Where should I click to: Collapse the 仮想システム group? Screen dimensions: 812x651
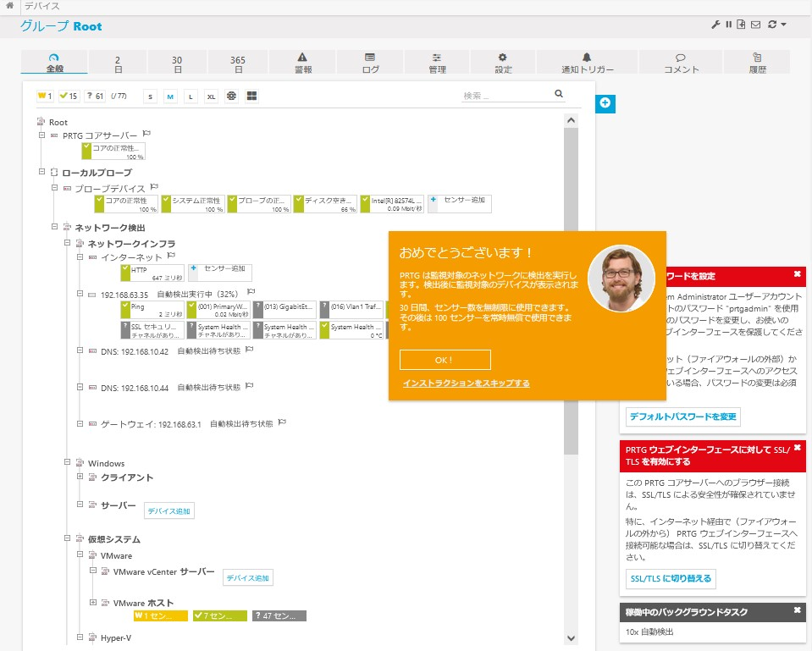pos(67,538)
